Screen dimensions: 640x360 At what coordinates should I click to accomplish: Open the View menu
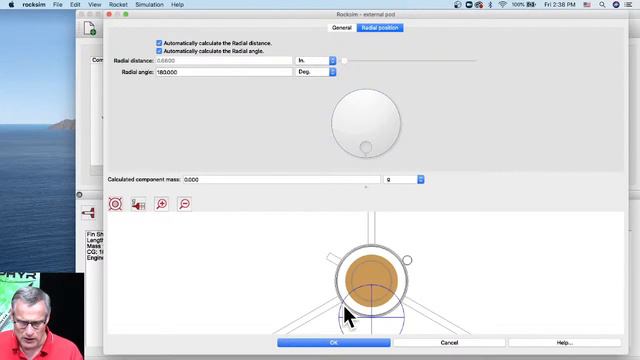(94, 4)
